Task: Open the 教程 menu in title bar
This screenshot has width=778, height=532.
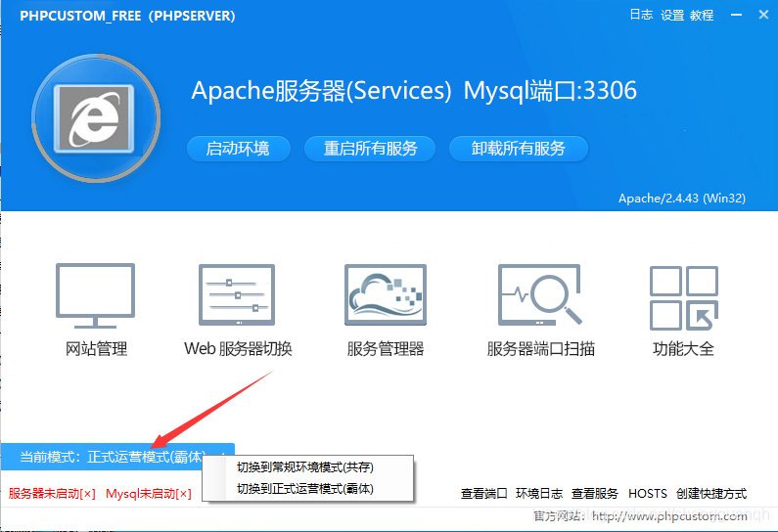Action: click(702, 16)
